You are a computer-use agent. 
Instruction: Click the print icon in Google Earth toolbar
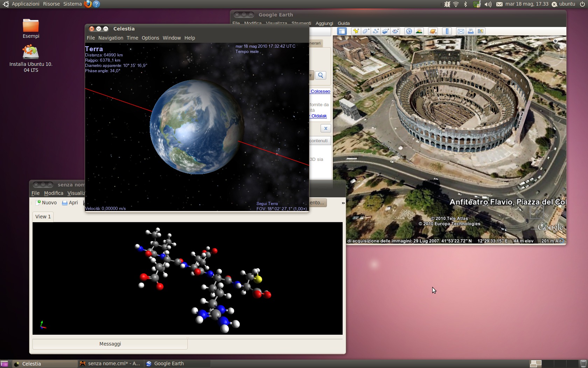pyautogui.click(x=471, y=31)
